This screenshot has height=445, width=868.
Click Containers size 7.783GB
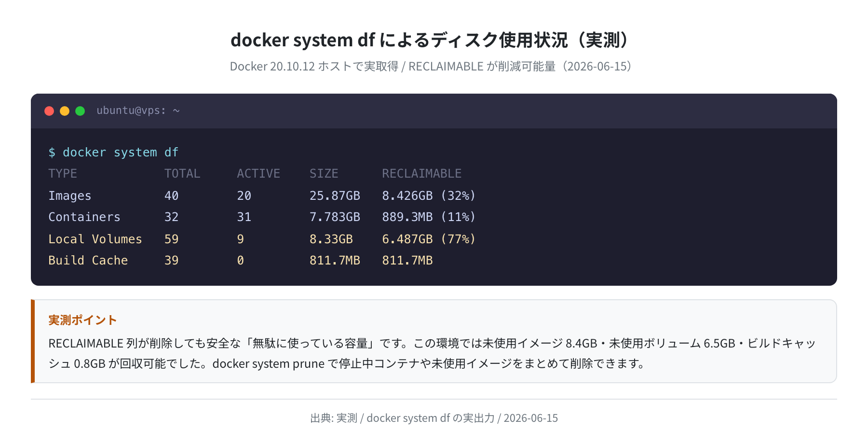(x=335, y=217)
